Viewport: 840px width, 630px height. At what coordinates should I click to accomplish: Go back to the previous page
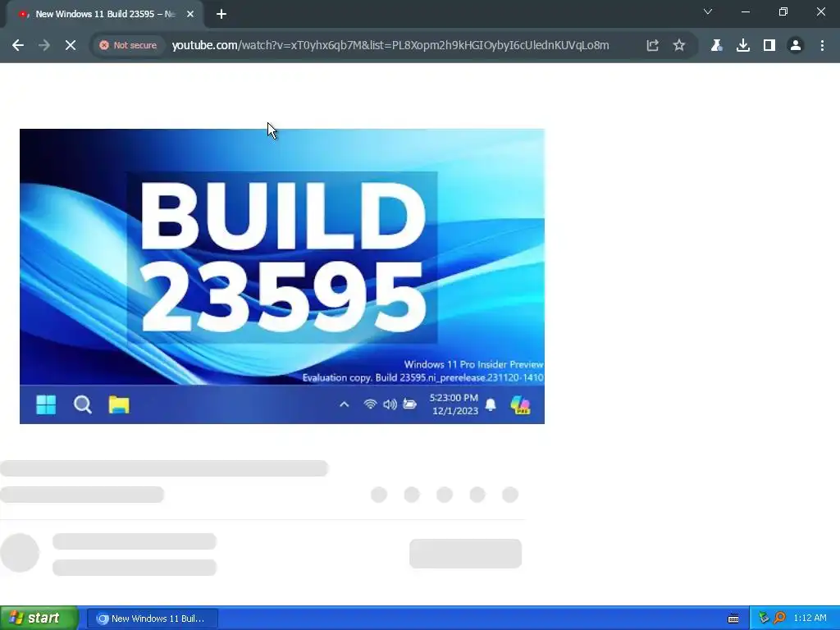point(18,46)
